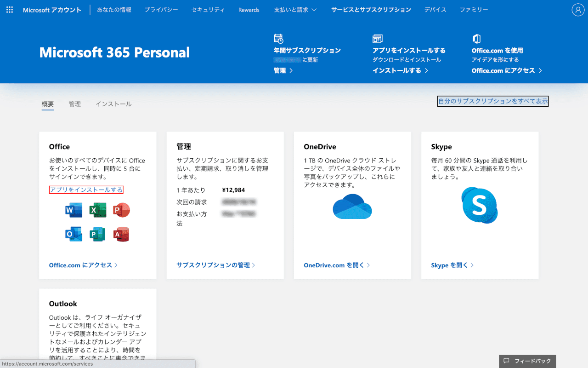Click the Access app icon
This screenshot has width=588, height=368.
click(x=121, y=234)
